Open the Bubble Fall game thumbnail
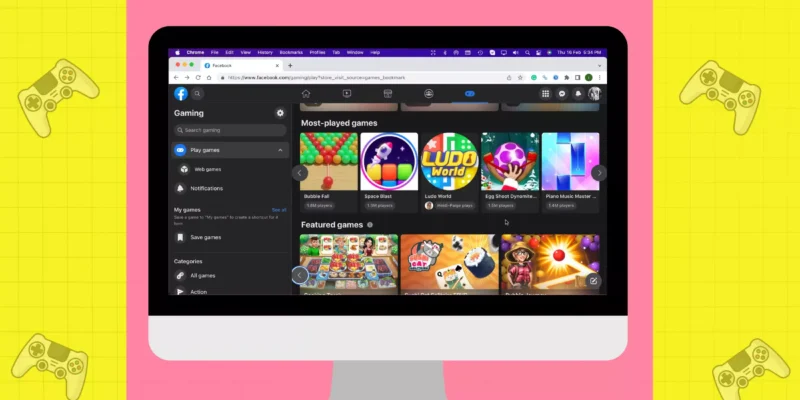The image size is (800, 400). coord(329,162)
